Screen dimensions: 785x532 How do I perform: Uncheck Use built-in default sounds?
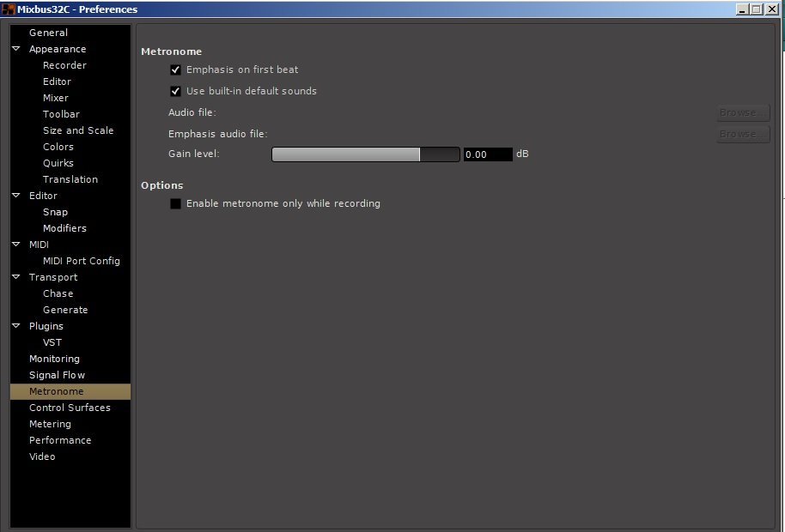click(x=175, y=91)
